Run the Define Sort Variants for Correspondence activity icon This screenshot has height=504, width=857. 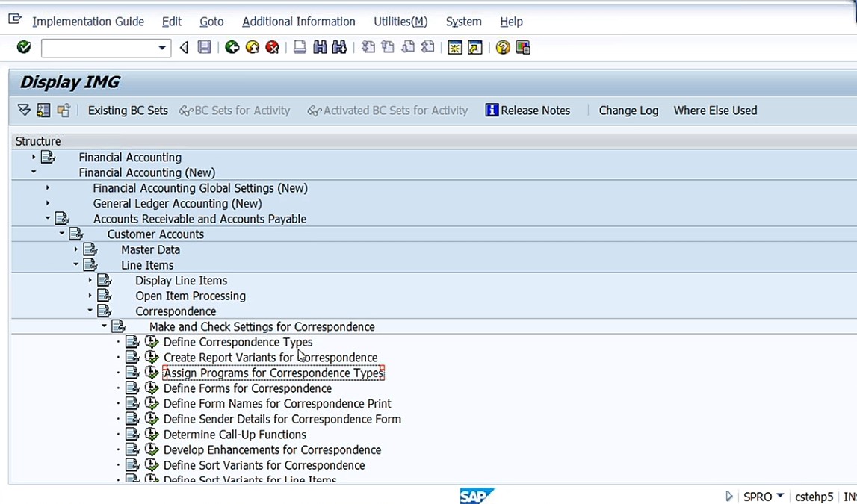coord(152,464)
